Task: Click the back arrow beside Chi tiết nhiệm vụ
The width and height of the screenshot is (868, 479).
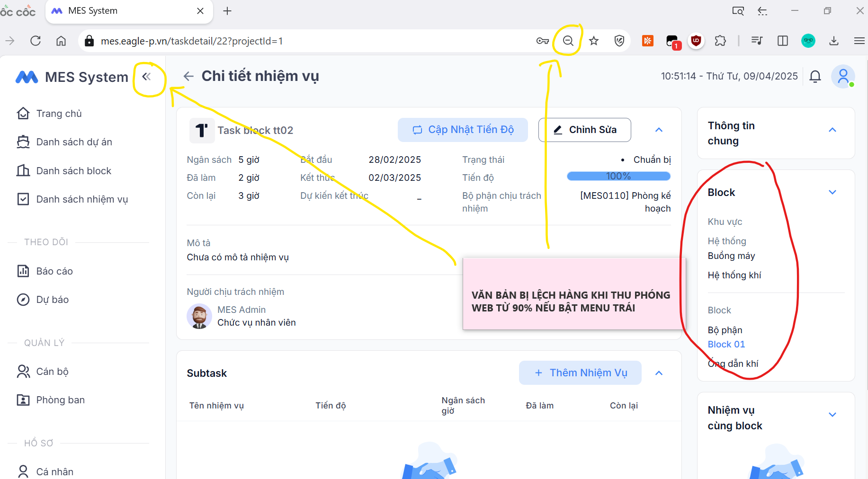Action: [x=188, y=76]
